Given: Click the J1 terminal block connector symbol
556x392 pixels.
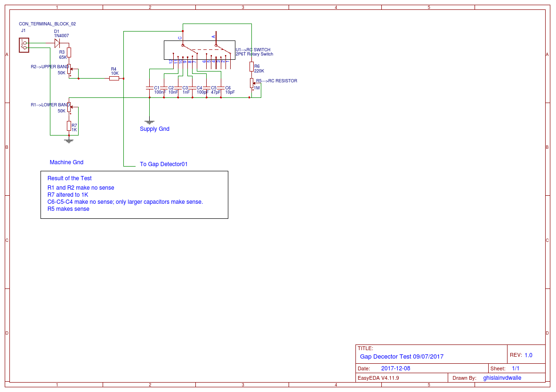Looking at the screenshot, I should (x=24, y=45).
